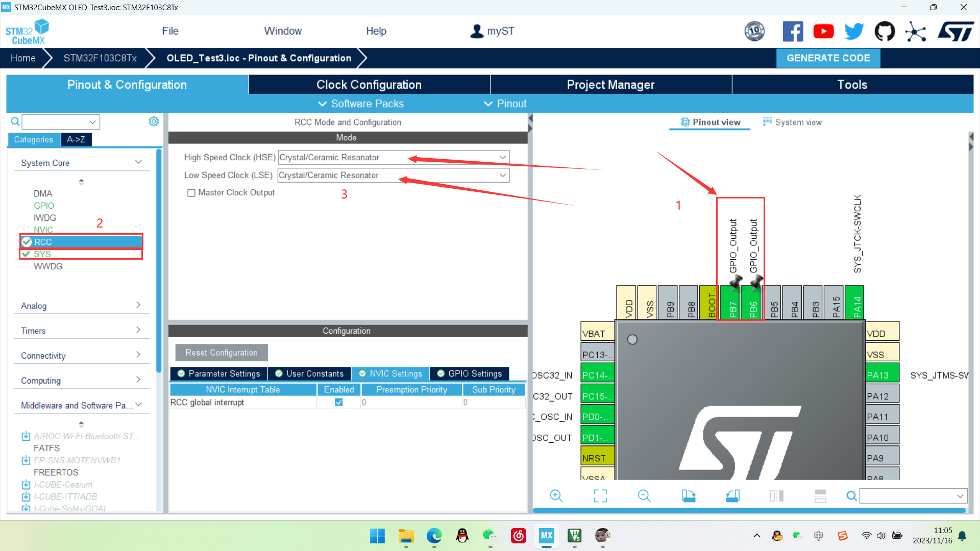Screen dimensions: 980x551
Task: Open Low Speed Clock (LSE) dropdown
Action: pyautogui.click(x=394, y=175)
